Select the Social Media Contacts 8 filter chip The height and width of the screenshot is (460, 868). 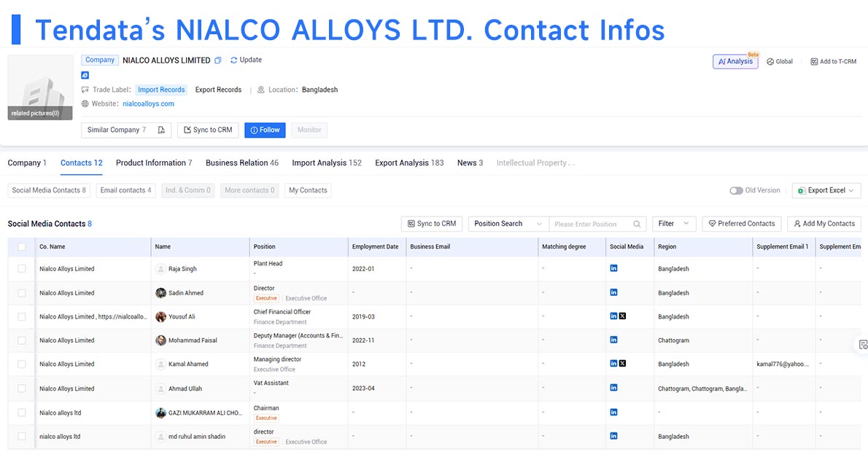[x=49, y=190]
